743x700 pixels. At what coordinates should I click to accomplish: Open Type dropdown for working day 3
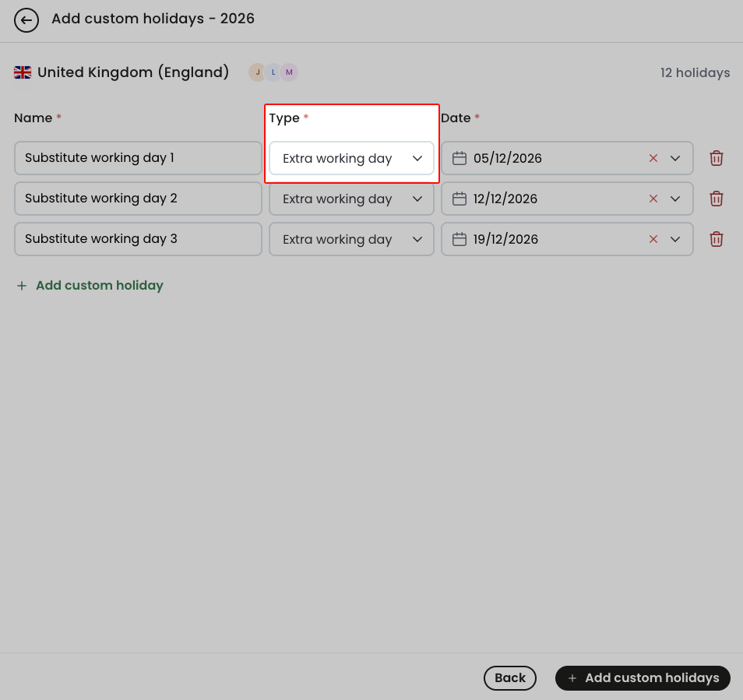tap(351, 239)
